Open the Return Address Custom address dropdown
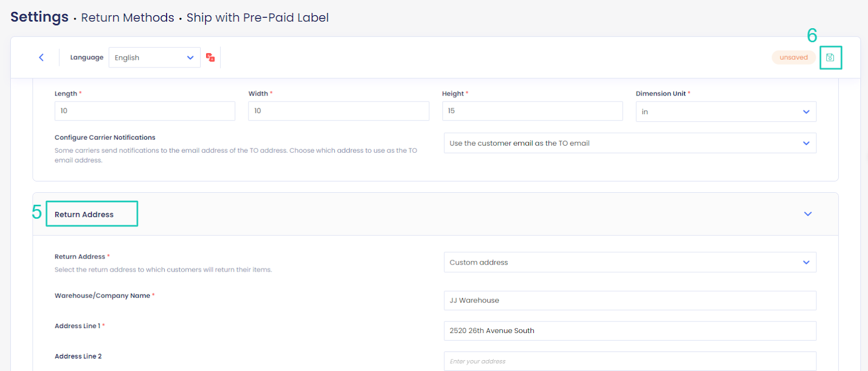The height and width of the screenshot is (371, 868). [630, 262]
